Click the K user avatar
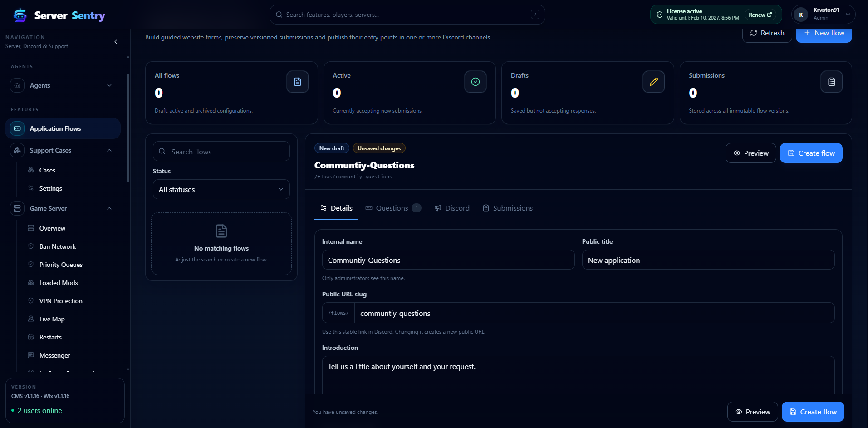The width and height of the screenshot is (868, 428). tap(801, 15)
